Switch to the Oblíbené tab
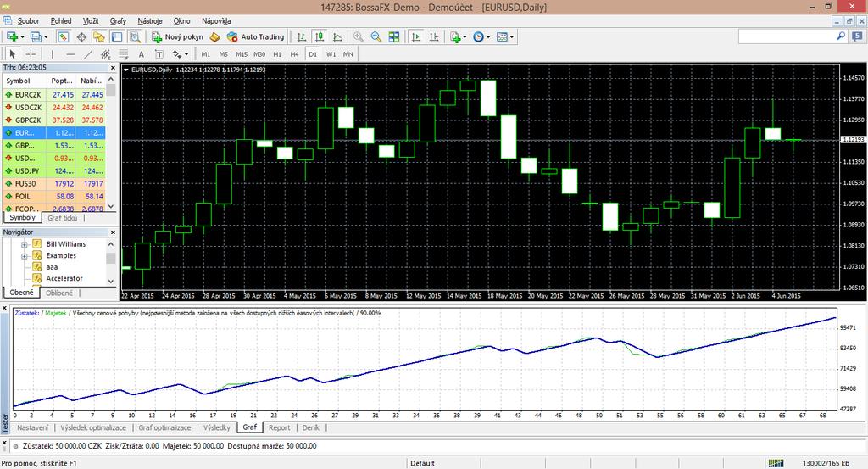This screenshot has width=868, height=469. [x=59, y=293]
